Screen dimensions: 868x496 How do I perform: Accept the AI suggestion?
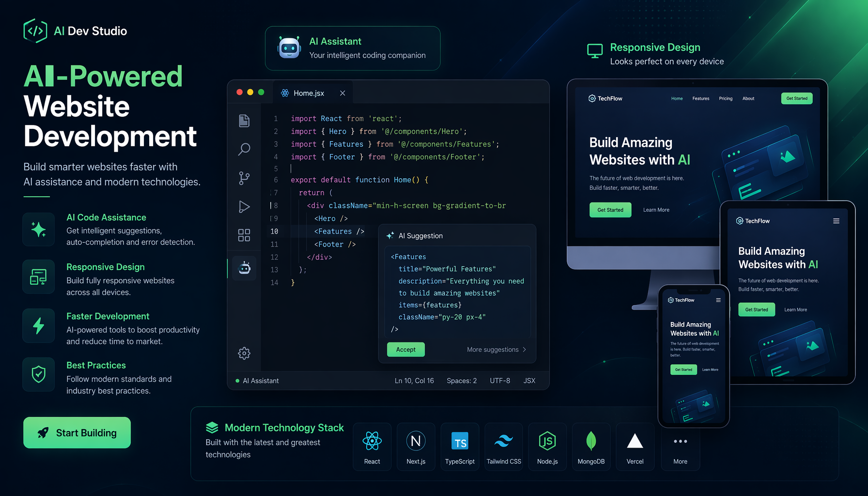click(x=406, y=350)
